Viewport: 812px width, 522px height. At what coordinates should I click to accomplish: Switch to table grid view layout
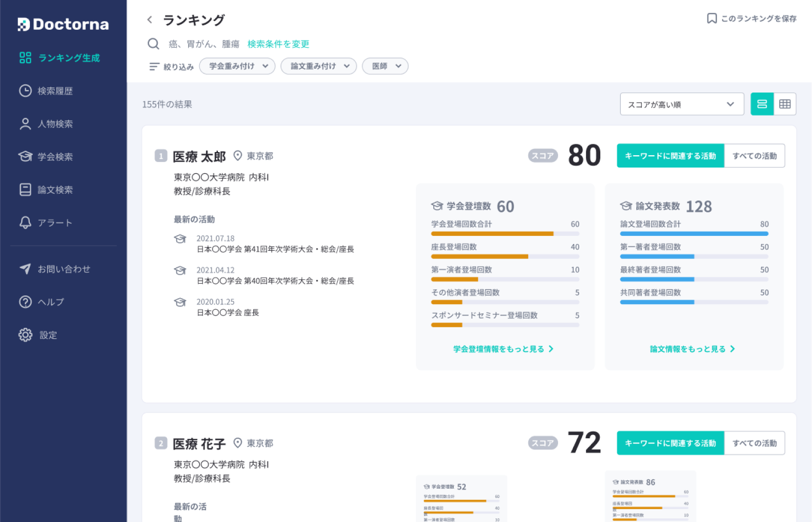point(785,104)
